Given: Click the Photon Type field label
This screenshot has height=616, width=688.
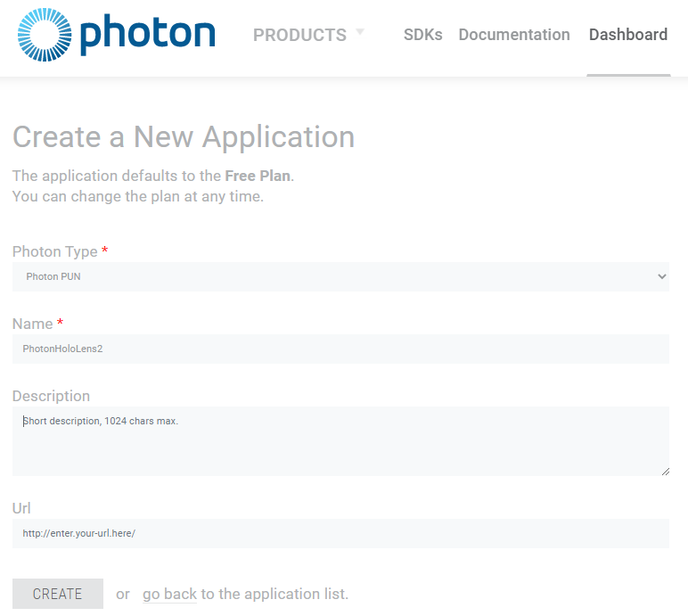Looking at the screenshot, I should click(53, 251).
